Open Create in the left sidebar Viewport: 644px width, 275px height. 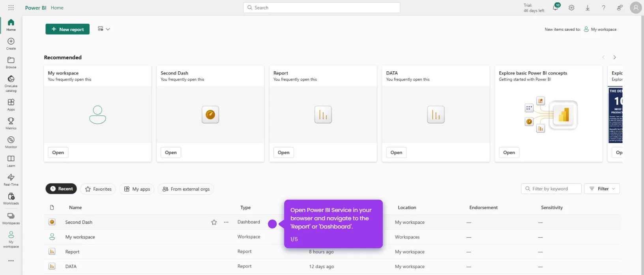coord(11,44)
